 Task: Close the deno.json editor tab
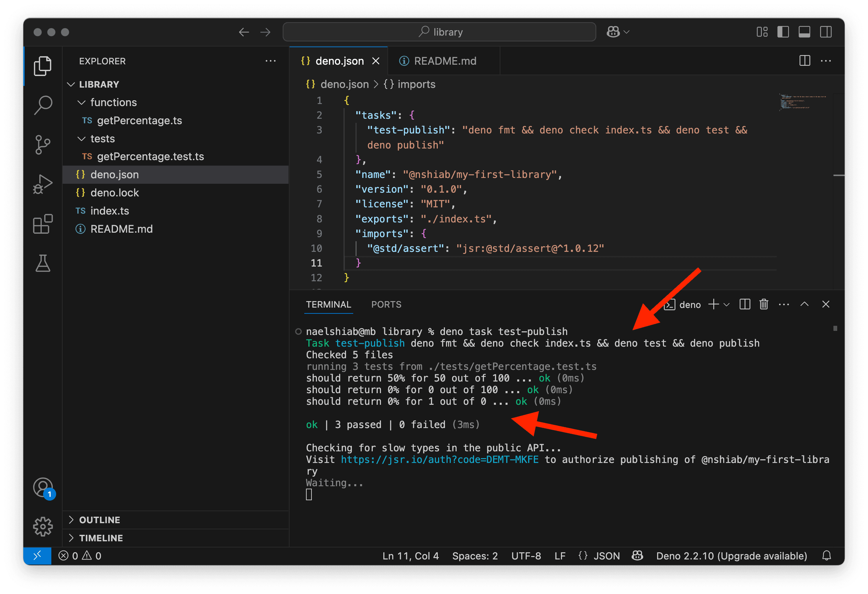[376, 61]
